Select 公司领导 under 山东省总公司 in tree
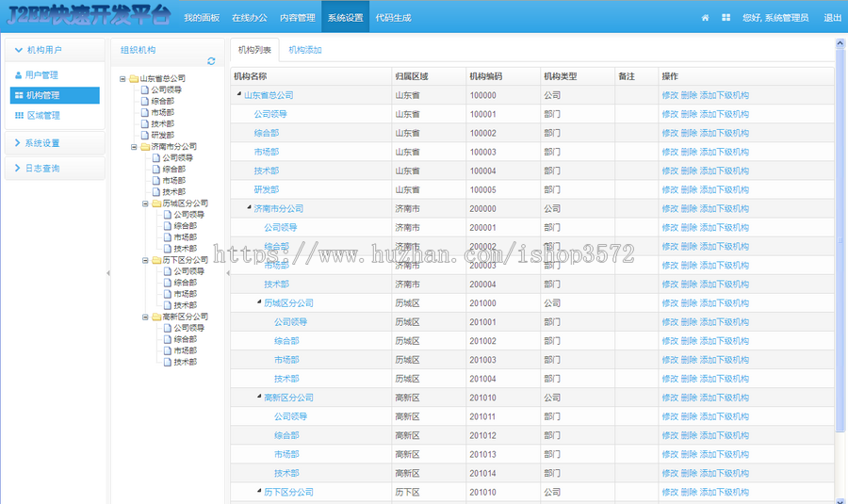The width and height of the screenshot is (848, 504). (166, 89)
